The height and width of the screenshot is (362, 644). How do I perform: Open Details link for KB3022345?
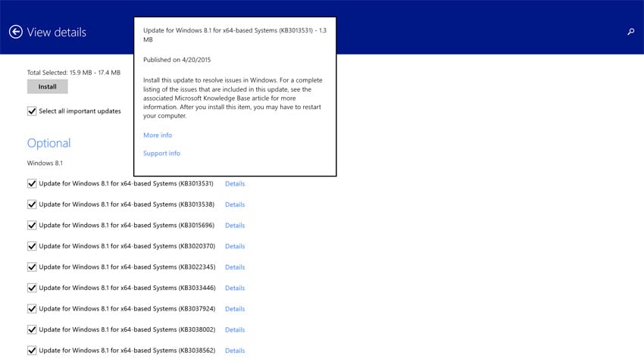[235, 267]
